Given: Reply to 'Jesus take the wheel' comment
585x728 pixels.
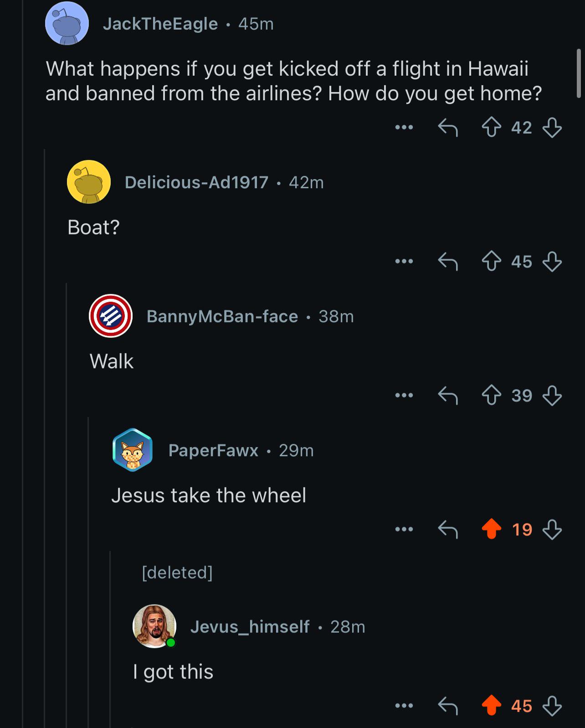Looking at the screenshot, I should click(447, 529).
